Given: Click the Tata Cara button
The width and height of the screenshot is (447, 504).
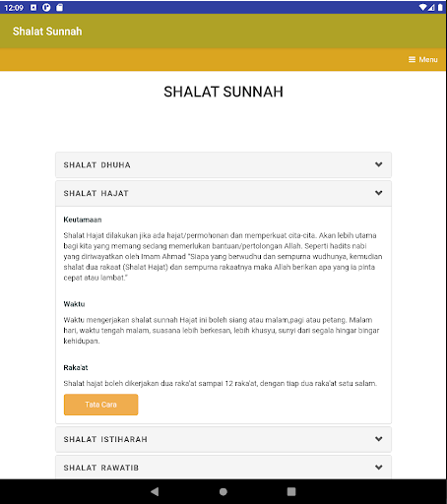Looking at the screenshot, I should [x=100, y=405].
